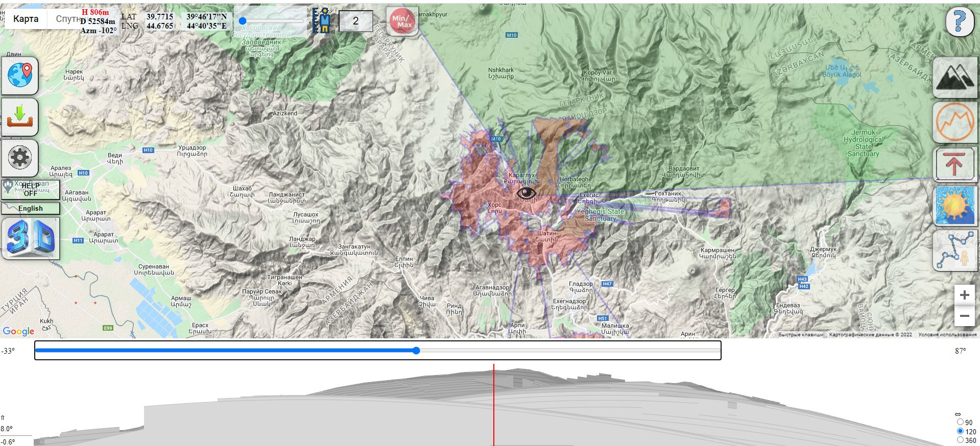This screenshot has height=446, width=980.
Task: Click the Nshkhark place label
Action: (501, 73)
